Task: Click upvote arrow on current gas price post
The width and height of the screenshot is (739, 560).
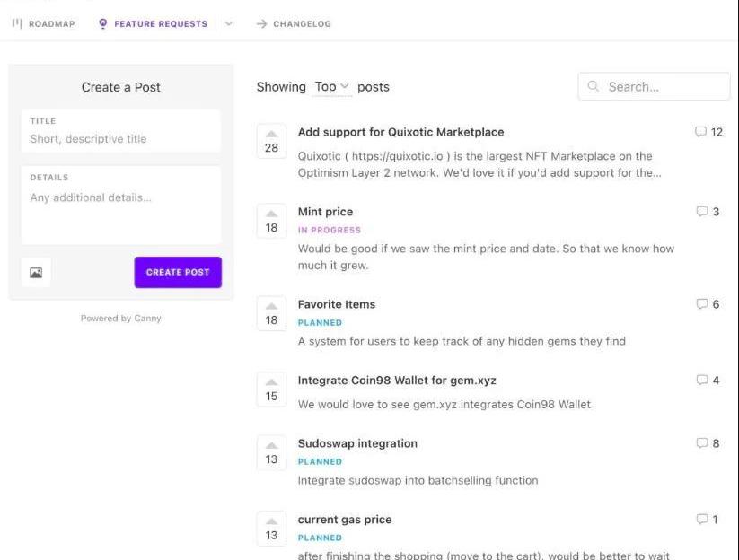Action: point(271,521)
